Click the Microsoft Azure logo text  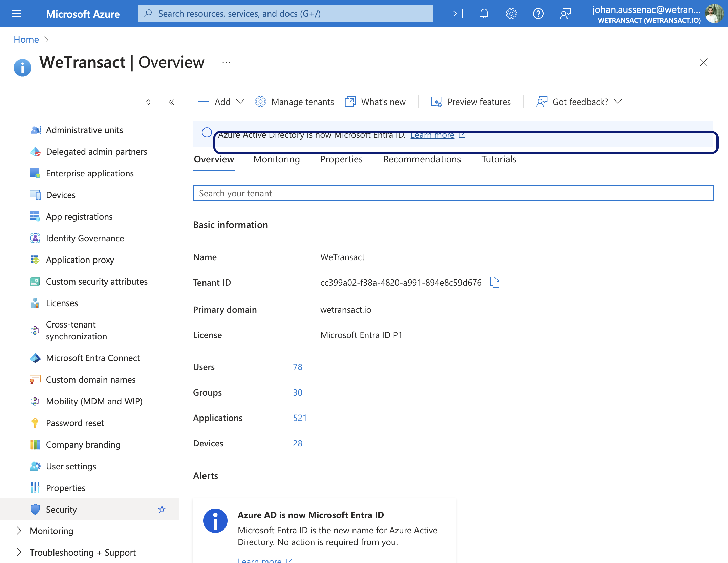[83, 14]
